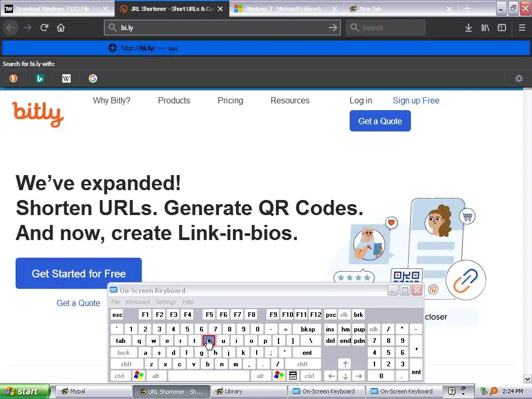Toggle the sidebar icon in toolbar
532x399 pixels.
click(502, 28)
